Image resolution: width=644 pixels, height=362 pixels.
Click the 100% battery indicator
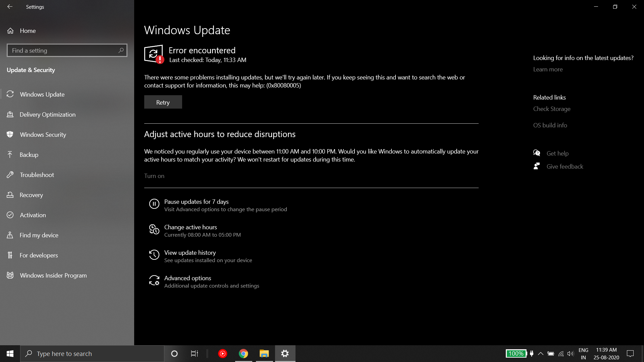[x=516, y=354]
